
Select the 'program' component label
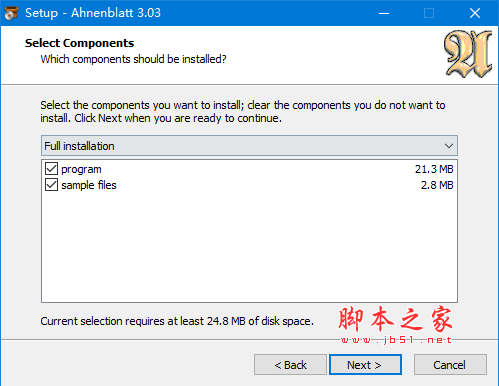[81, 169]
